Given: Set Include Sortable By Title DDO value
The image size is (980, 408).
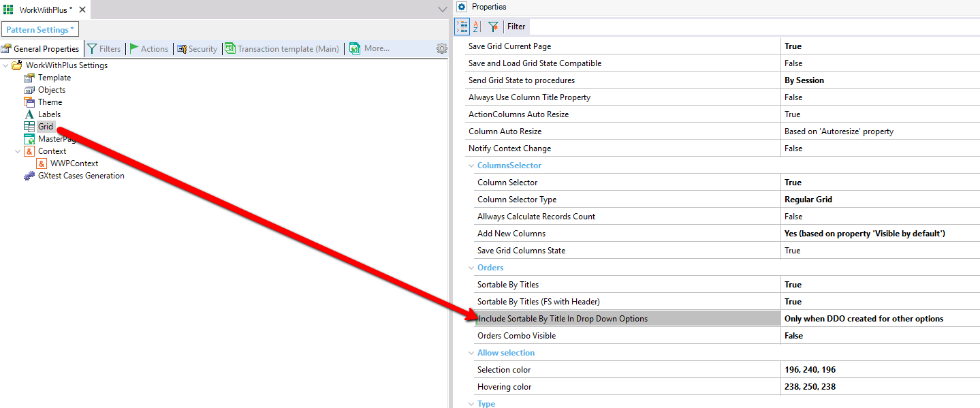Looking at the screenshot, I should [880, 319].
